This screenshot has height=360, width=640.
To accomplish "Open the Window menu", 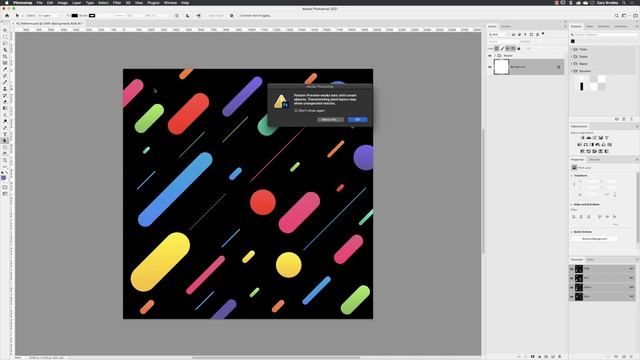I will [171, 2].
